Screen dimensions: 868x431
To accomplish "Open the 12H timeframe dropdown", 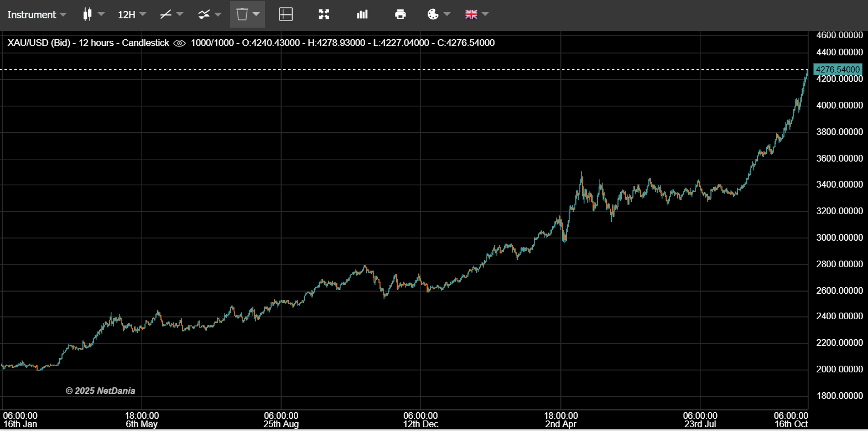I will [x=132, y=14].
